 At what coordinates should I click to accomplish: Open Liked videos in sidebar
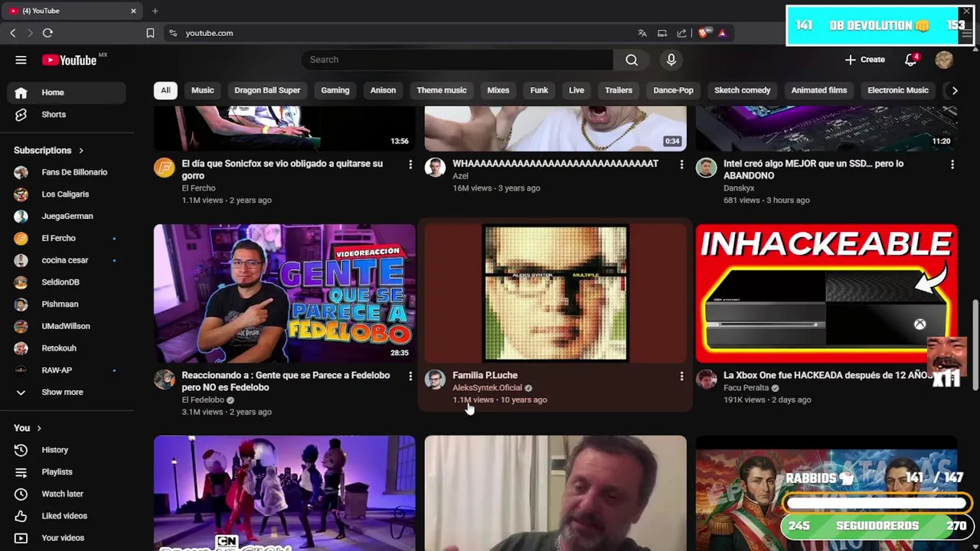(64, 516)
